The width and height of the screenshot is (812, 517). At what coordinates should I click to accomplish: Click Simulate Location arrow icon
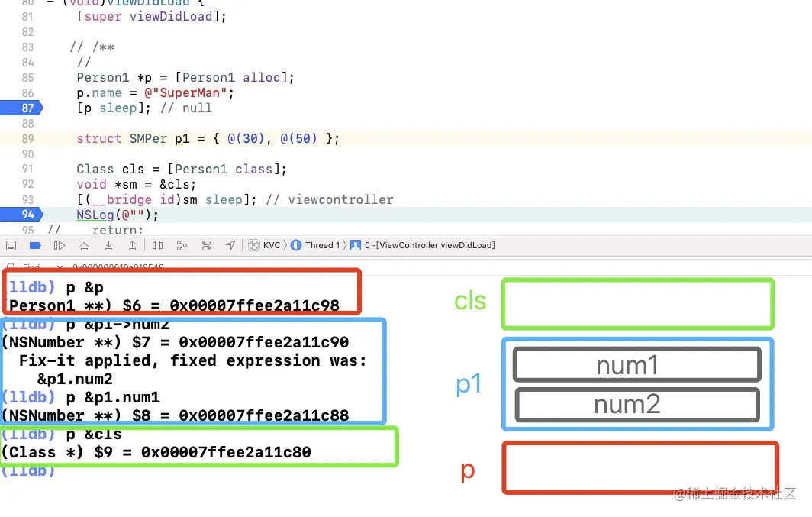[x=230, y=246]
